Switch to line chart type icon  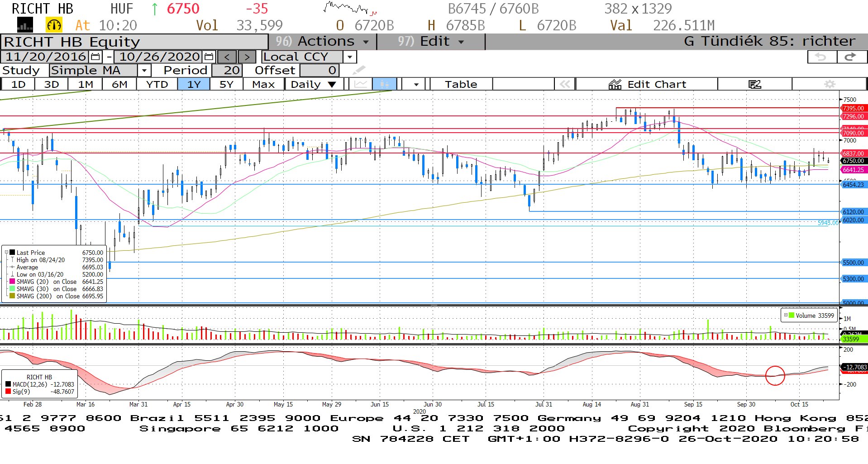point(361,84)
